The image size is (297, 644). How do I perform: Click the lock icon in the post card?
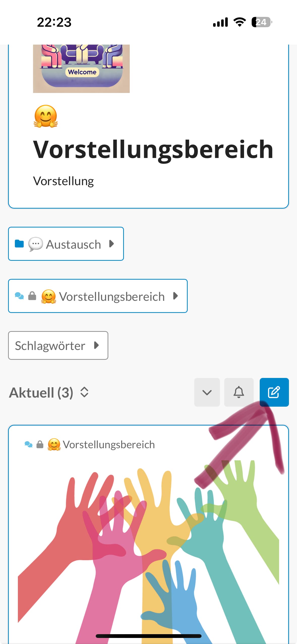[x=40, y=444]
